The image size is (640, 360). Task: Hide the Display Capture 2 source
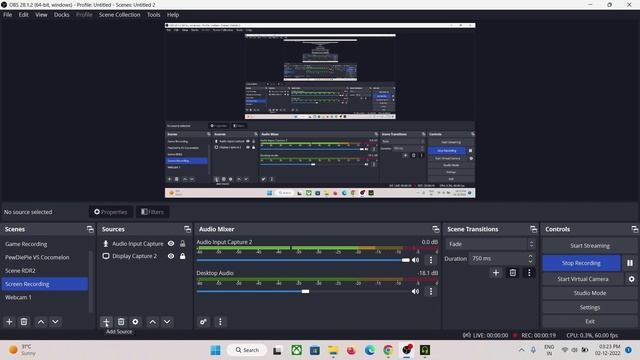[171, 256]
